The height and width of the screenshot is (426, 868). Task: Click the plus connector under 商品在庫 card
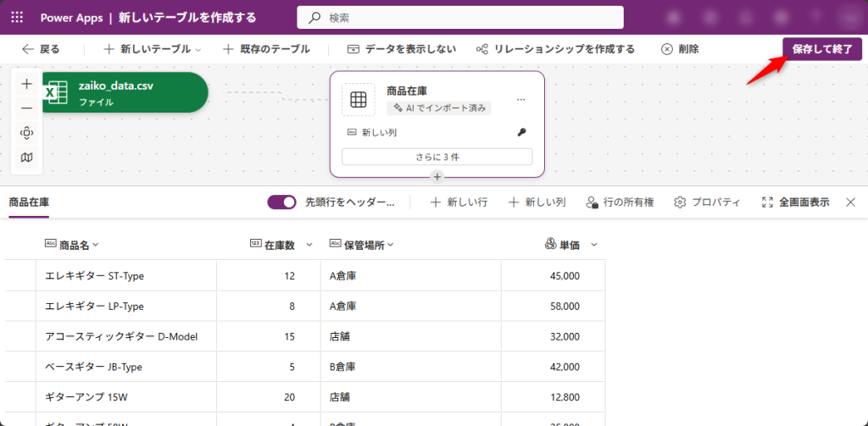click(437, 177)
